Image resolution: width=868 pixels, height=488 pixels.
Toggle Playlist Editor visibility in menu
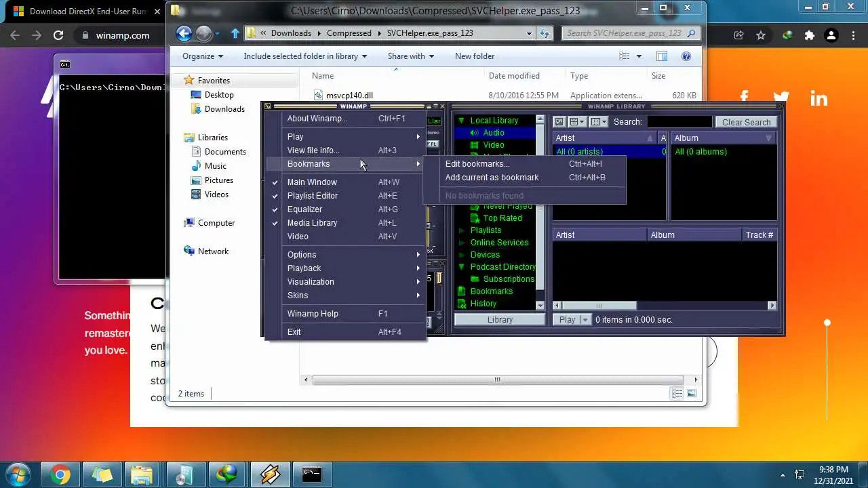(x=346, y=196)
